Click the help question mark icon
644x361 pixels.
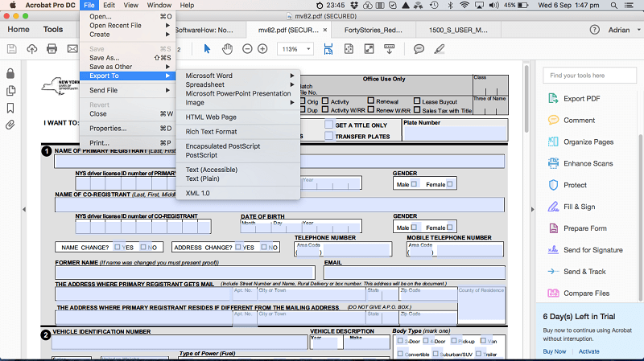coord(594,30)
